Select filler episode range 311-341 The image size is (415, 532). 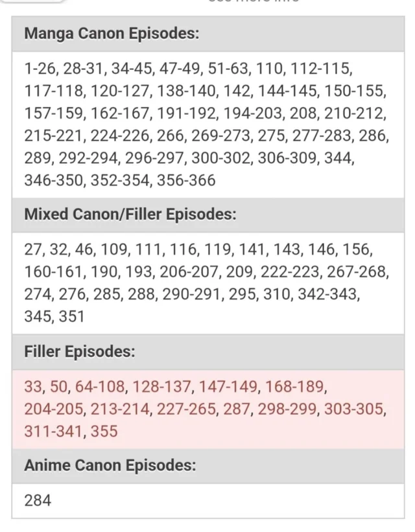coord(54,431)
